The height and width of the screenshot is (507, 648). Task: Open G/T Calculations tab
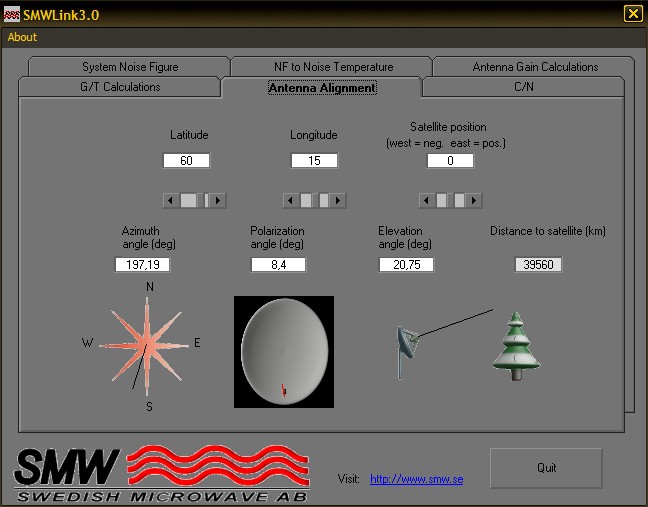click(120, 87)
